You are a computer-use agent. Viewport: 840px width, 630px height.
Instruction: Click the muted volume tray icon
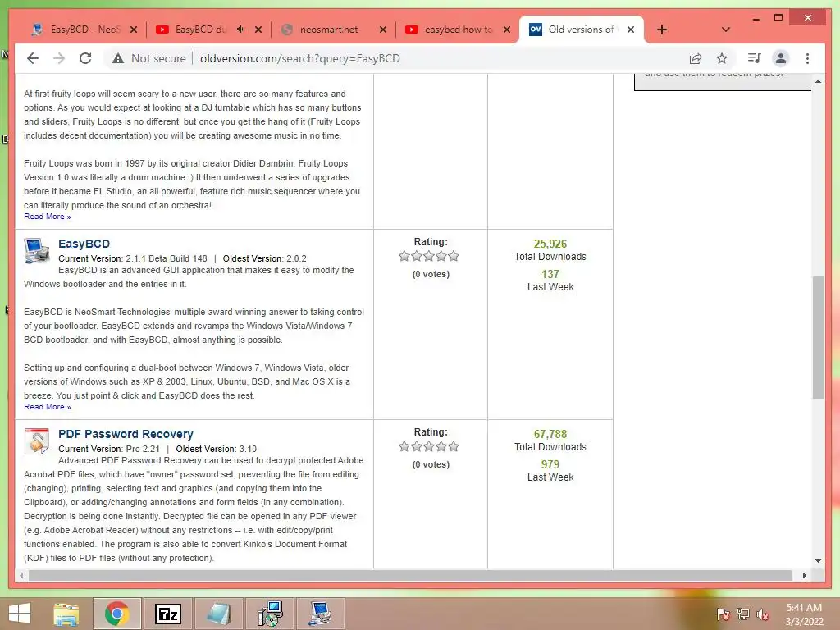(x=763, y=614)
